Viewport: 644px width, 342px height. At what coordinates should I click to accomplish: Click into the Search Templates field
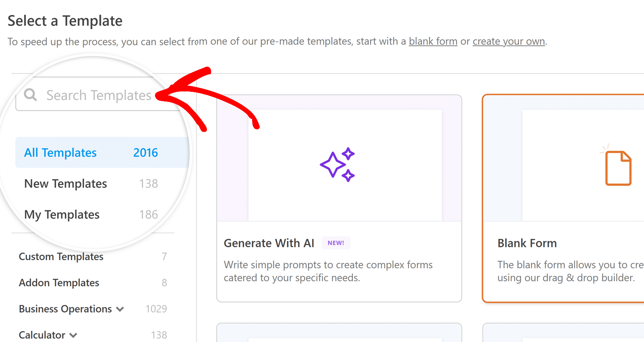tap(99, 95)
